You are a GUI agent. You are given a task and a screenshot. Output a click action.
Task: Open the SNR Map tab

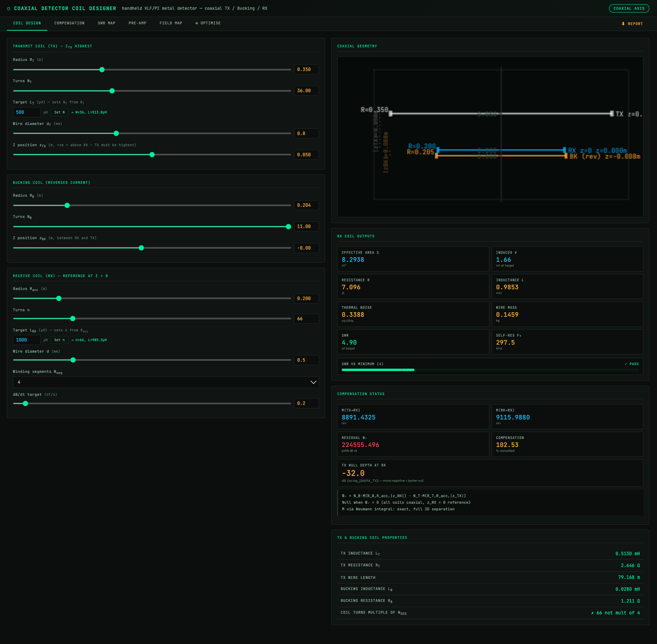106,23
